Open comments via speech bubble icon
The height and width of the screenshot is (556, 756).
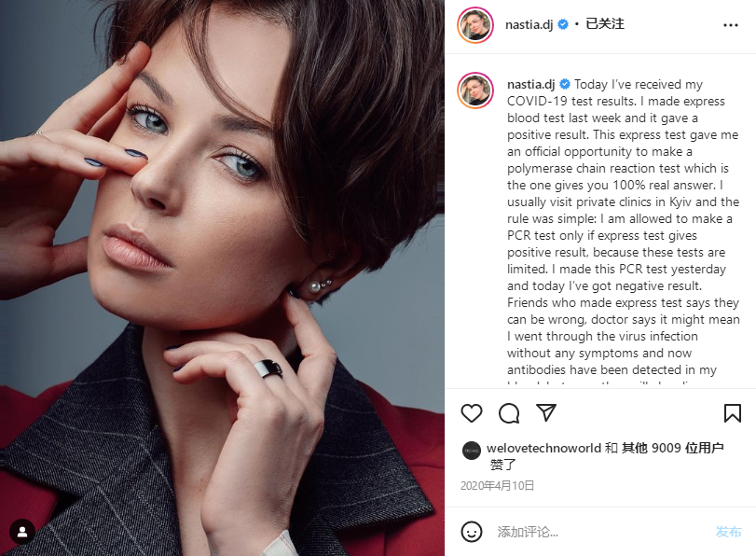click(x=509, y=413)
